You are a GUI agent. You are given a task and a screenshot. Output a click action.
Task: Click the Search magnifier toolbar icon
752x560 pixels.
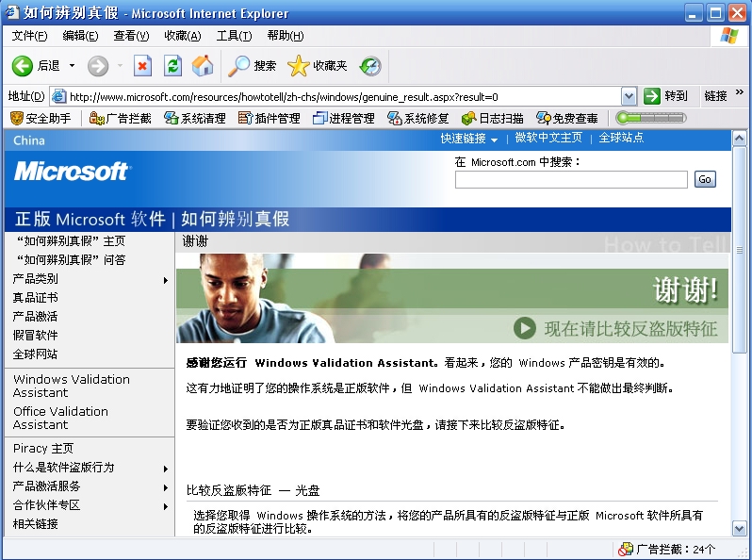(x=238, y=66)
